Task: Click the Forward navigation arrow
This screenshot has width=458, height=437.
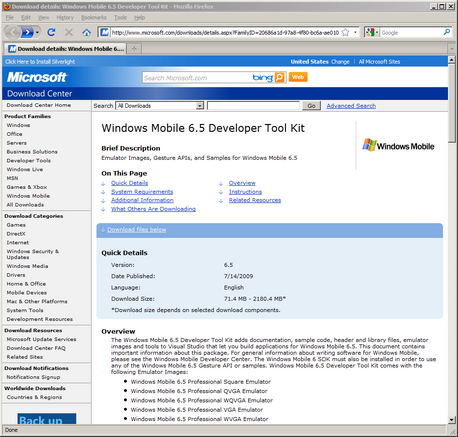Action: coord(28,32)
